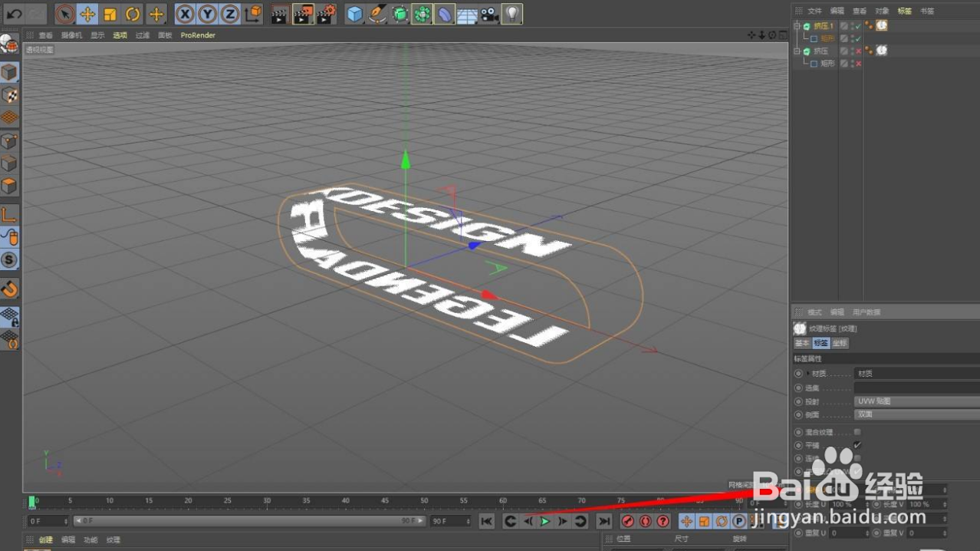Click the coordinate system icon
This screenshot has height=551, width=980.
[253, 14]
